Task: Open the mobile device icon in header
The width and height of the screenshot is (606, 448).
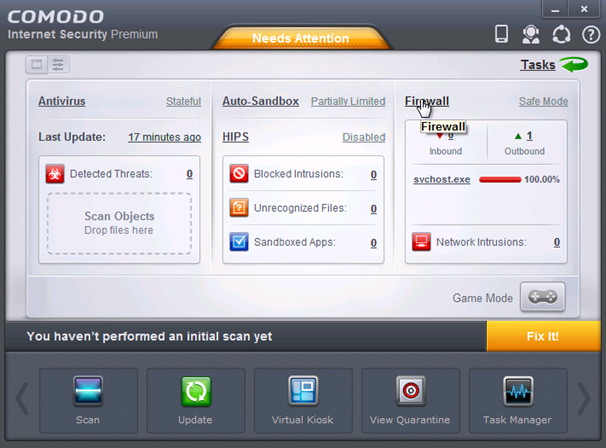Action: 502,34
